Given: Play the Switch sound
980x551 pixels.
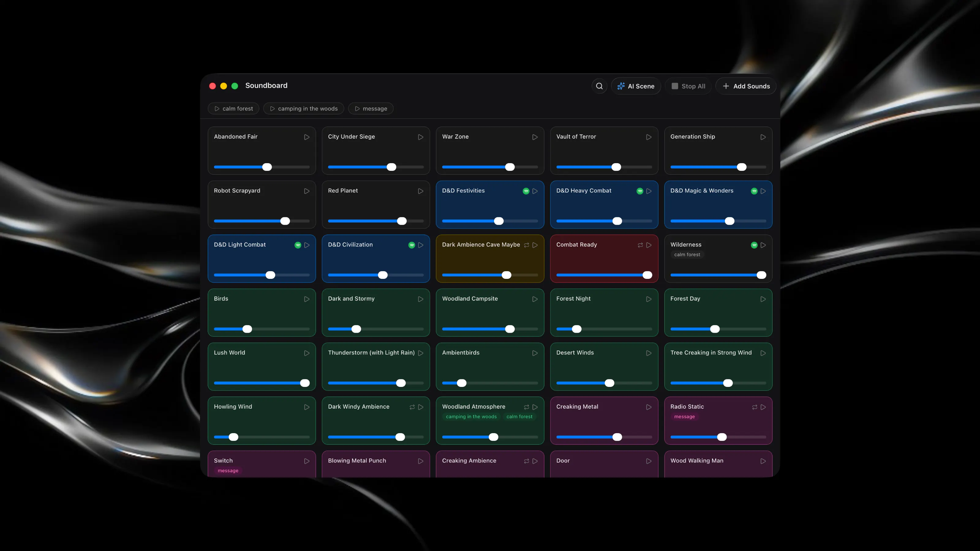Looking at the screenshot, I should [x=307, y=461].
